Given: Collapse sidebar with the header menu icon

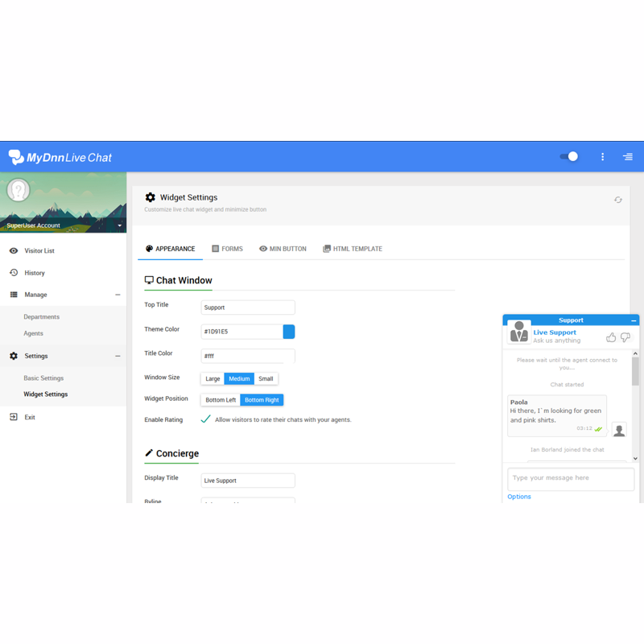Looking at the screenshot, I should [628, 156].
